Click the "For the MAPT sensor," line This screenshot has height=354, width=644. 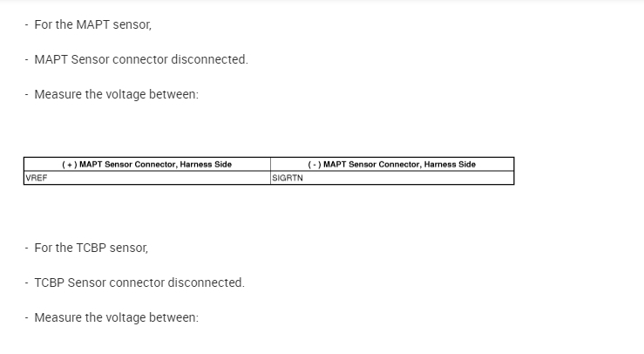click(92, 24)
